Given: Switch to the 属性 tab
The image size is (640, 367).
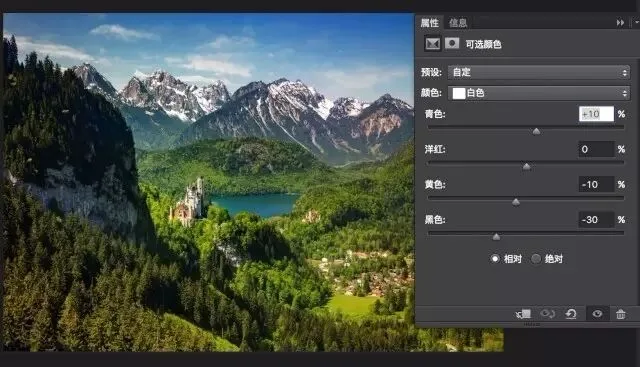Looking at the screenshot, I should (x=429, y=23).
